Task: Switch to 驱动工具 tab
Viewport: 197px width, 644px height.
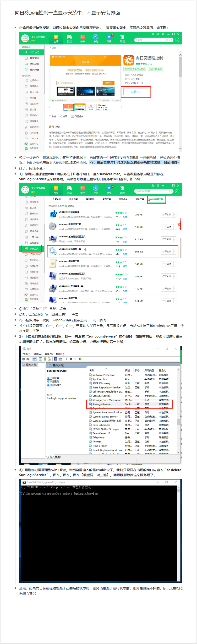Action: click(x=140, y=199)
